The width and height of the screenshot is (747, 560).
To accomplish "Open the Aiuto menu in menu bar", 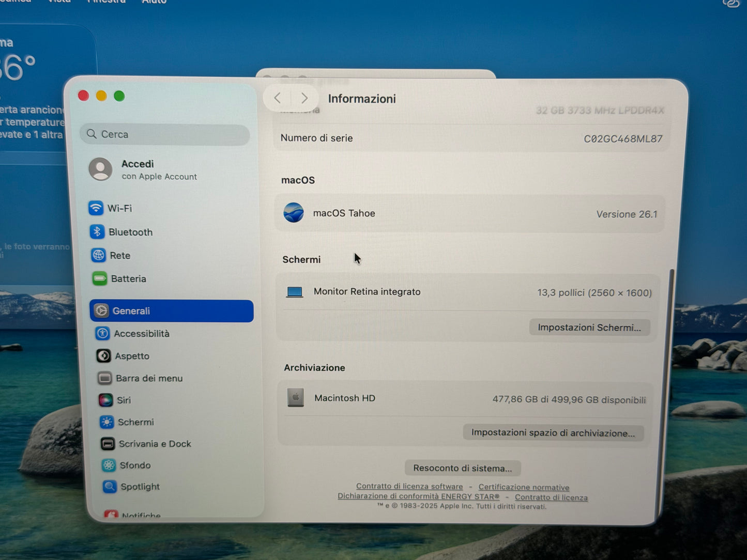I will click(x=154, y=2).
